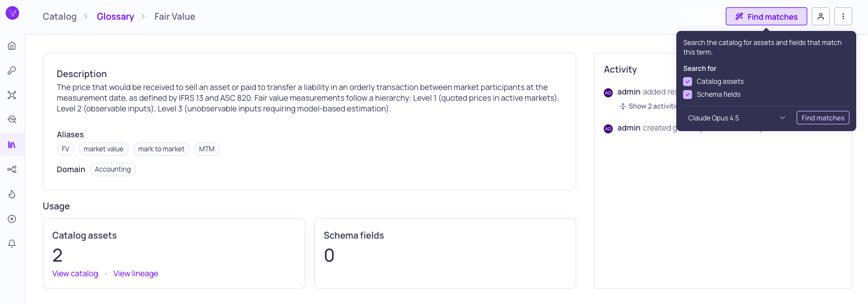Click the catalog library sidebar icon

[12, 145]
